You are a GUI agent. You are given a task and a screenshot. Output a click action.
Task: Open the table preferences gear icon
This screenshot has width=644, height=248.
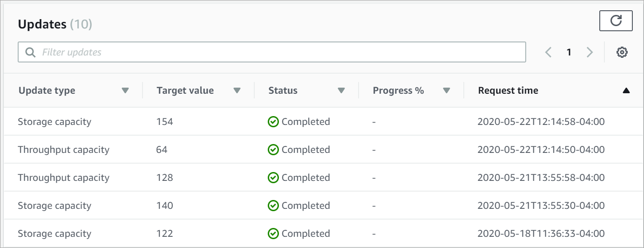pyautogui.click(x=622, y=53)
